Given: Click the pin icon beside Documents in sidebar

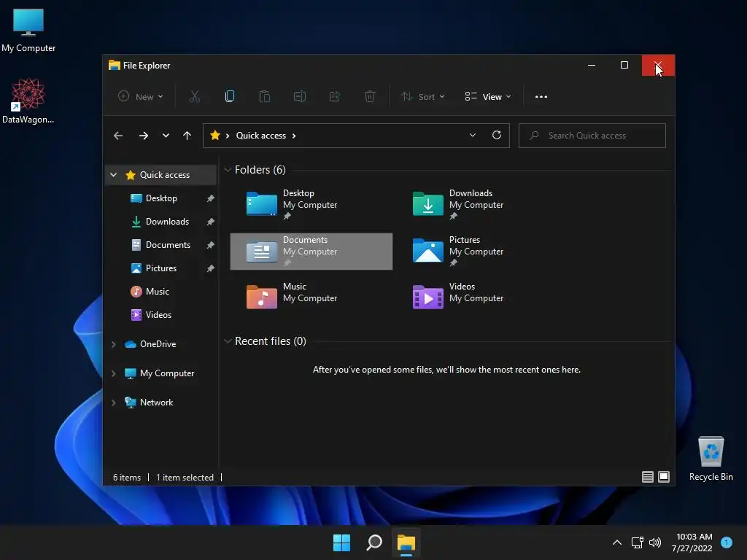Looking at the screenshot, I should pyautogui.click(x=210, y=245).
